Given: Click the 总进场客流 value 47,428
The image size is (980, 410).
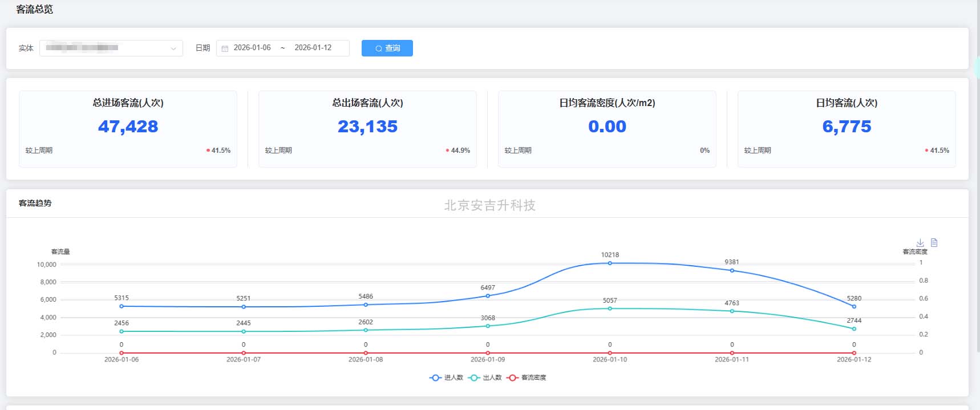Looking at the screenshot, I should tap(128, 126).
